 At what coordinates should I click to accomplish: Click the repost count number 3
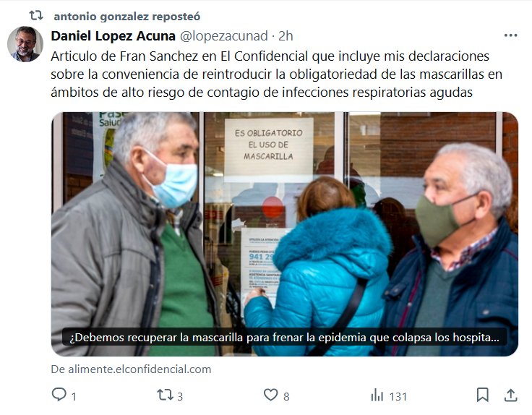[180, 396]
